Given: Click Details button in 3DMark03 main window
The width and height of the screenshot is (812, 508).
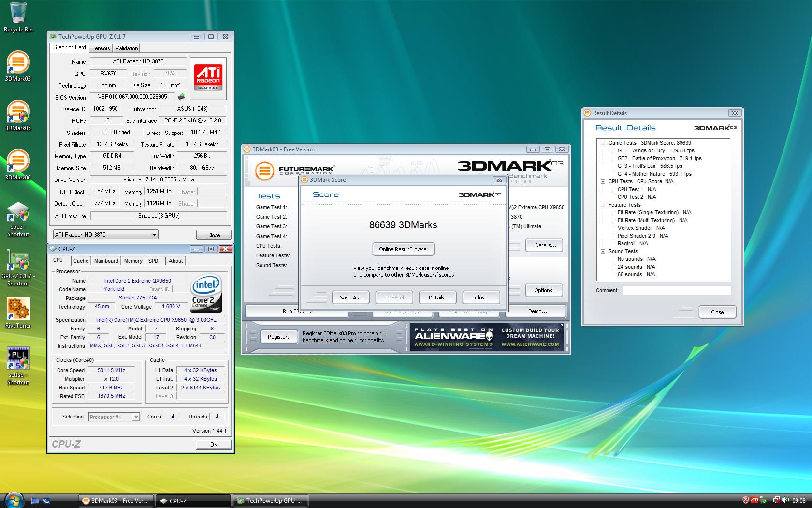Looking at the screenshot, I should (x=545, y=245).
